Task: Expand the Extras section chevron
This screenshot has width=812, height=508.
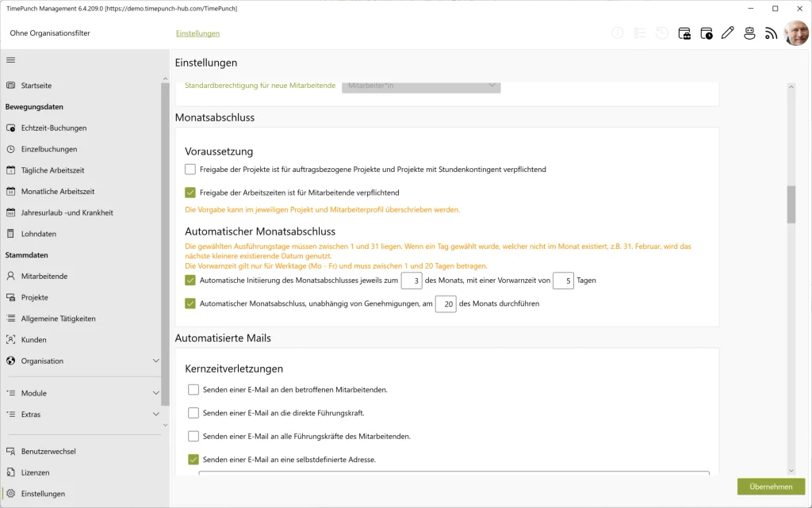Action: 156,414
